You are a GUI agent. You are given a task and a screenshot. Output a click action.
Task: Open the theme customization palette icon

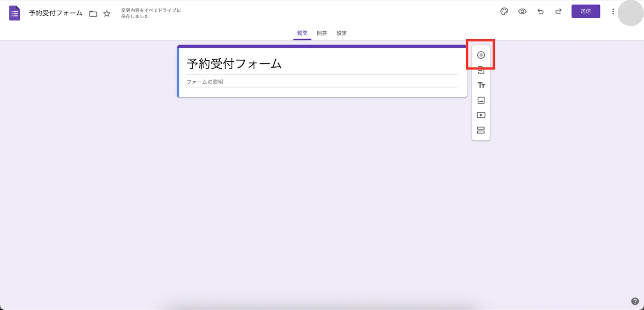(x=504, y=11)
